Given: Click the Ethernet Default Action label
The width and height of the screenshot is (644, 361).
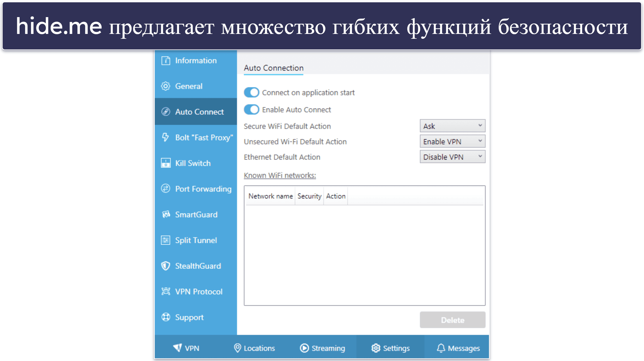Looking at the screenshot, I should click(x=282, y=157).
